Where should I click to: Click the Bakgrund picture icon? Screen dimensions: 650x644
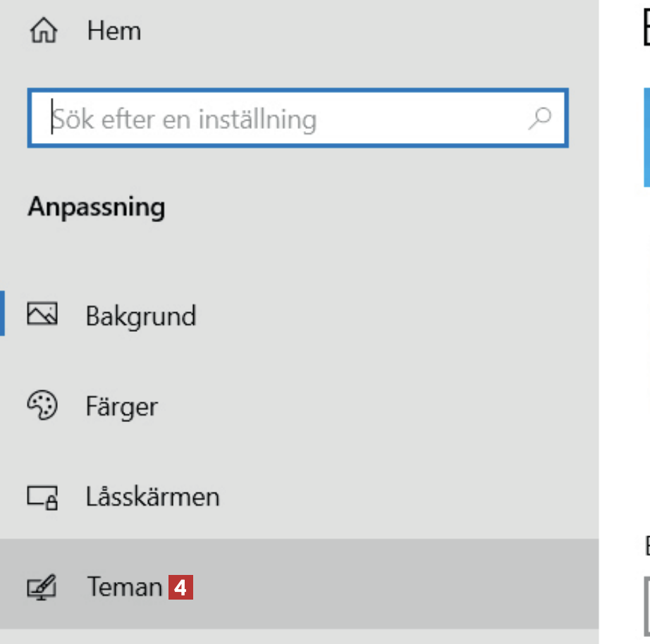click(x=42, y=314)
